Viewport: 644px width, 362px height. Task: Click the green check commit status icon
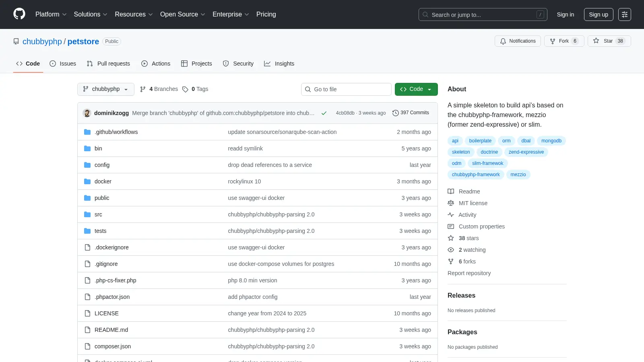pyautogui.click(x=324, y=113)
